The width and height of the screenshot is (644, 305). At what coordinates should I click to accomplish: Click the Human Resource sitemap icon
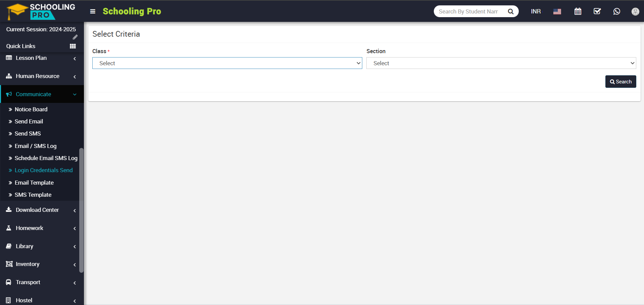tap(9, 76)
